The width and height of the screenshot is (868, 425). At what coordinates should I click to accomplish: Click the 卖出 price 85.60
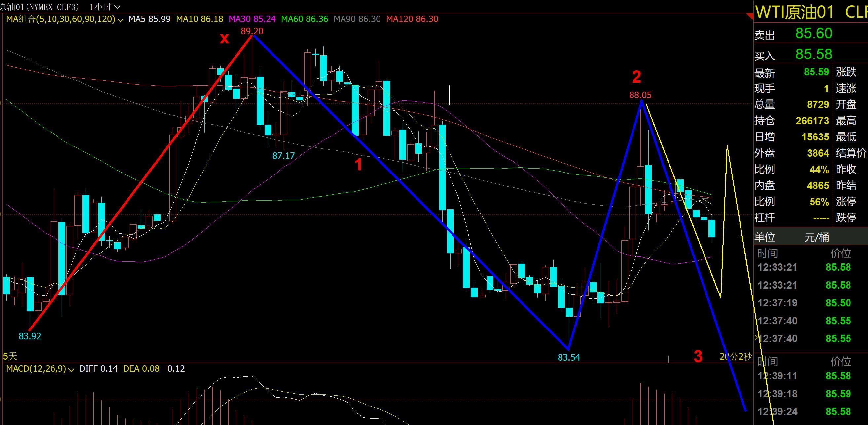click(x=814, y=33)
